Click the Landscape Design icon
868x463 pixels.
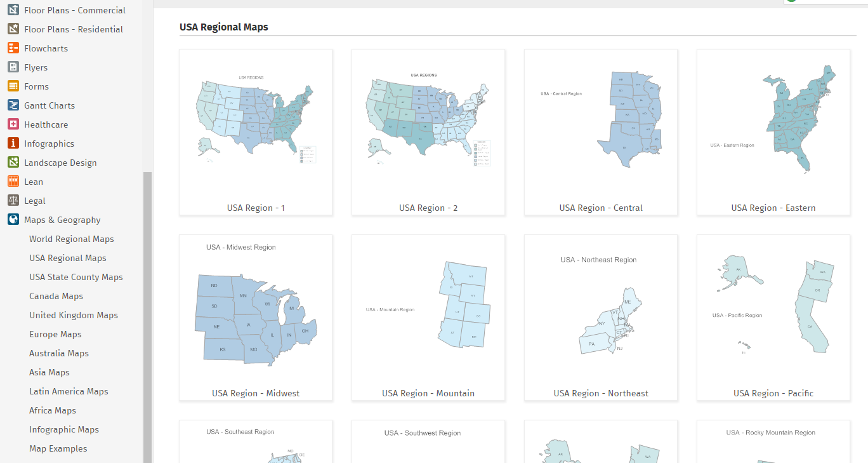pyautogui.click(x=13, y=163)
